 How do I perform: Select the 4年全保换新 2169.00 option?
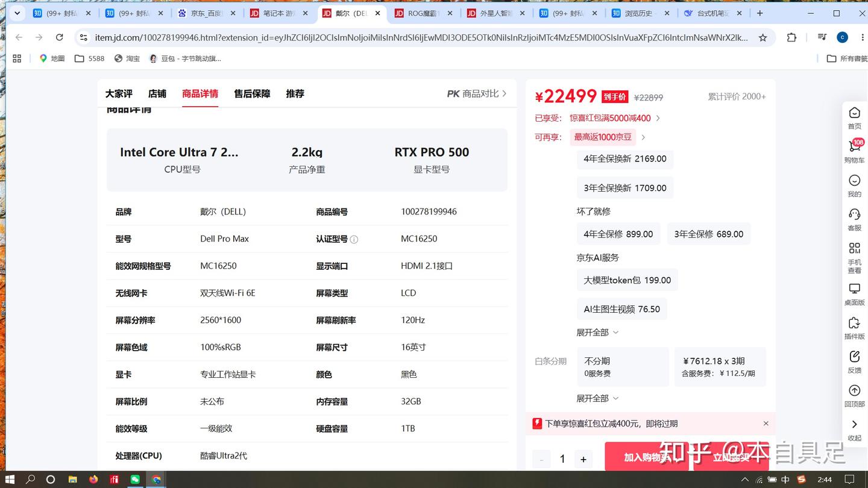(x=625, y=159)
